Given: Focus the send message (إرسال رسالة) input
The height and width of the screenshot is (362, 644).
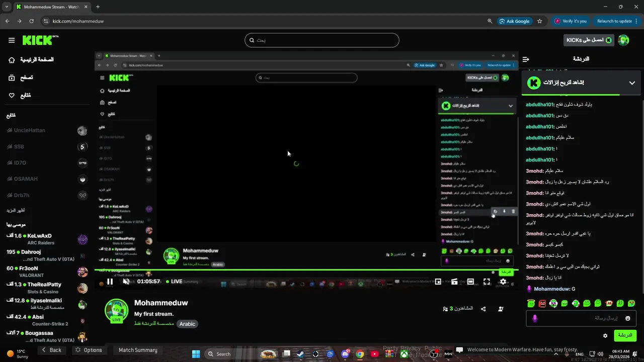Looking at the screenshot, I should (581, 318).
